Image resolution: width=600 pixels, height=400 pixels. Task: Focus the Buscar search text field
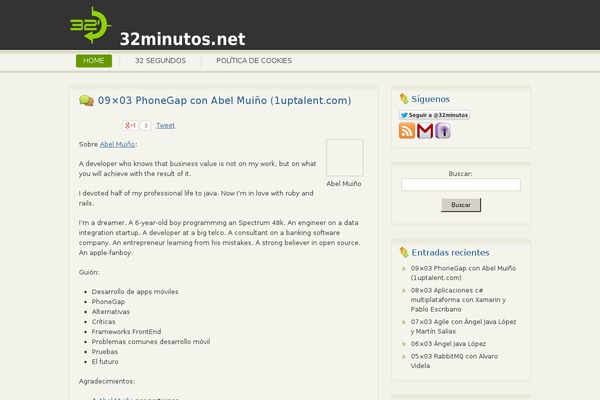(x=461, y=184)
